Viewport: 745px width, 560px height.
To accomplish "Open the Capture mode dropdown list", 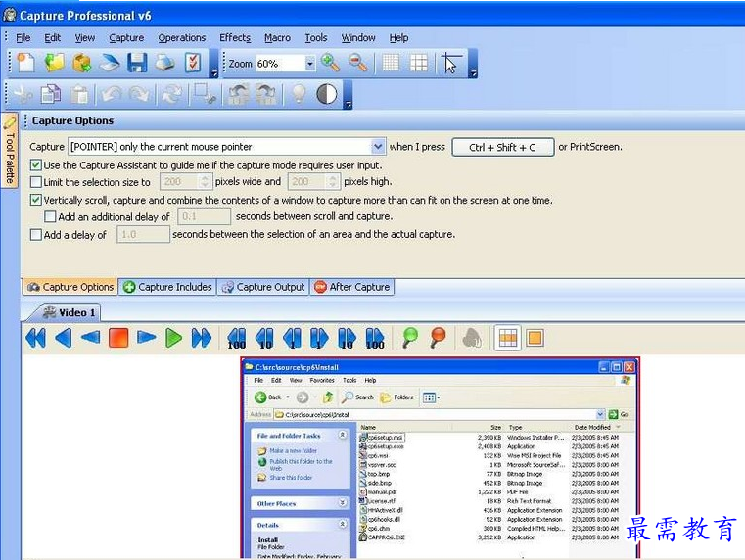I will click(378, 147).
